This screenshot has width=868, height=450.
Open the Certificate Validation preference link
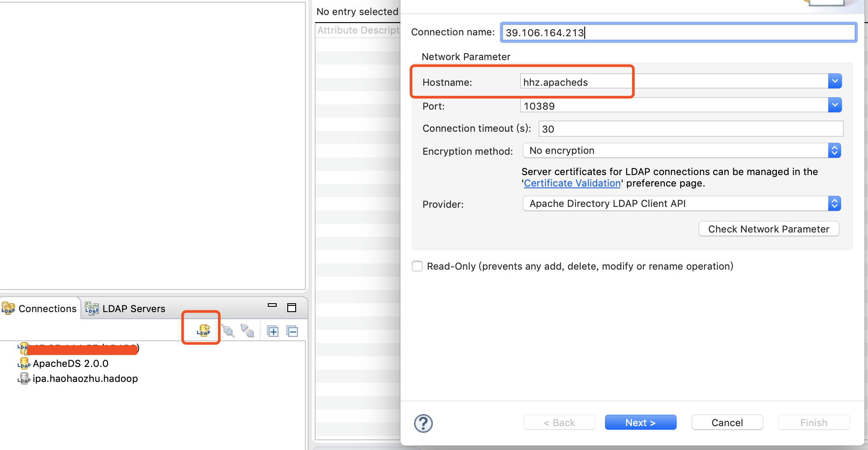[x=572, y=183]
